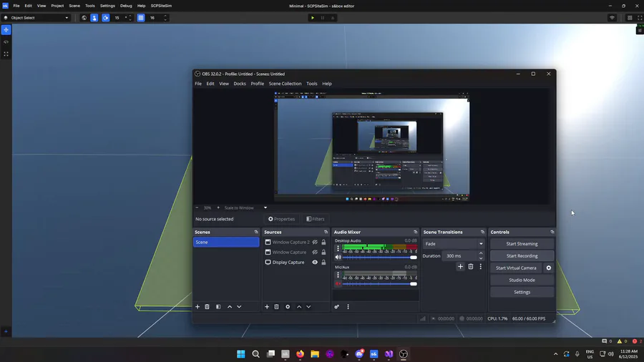Select the move tool in s&box sidebar
Screen dimensions: 644x362
[6, 30]
